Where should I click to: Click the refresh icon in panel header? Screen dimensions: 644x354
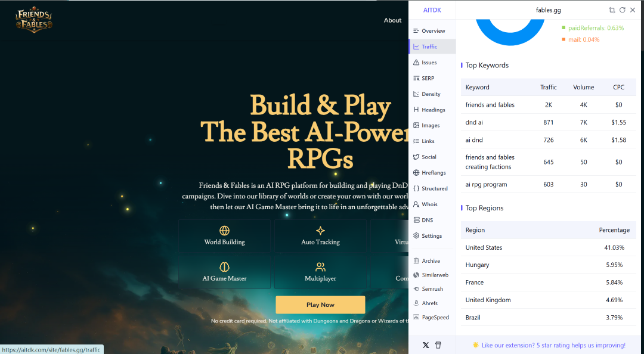coord(622,10)
